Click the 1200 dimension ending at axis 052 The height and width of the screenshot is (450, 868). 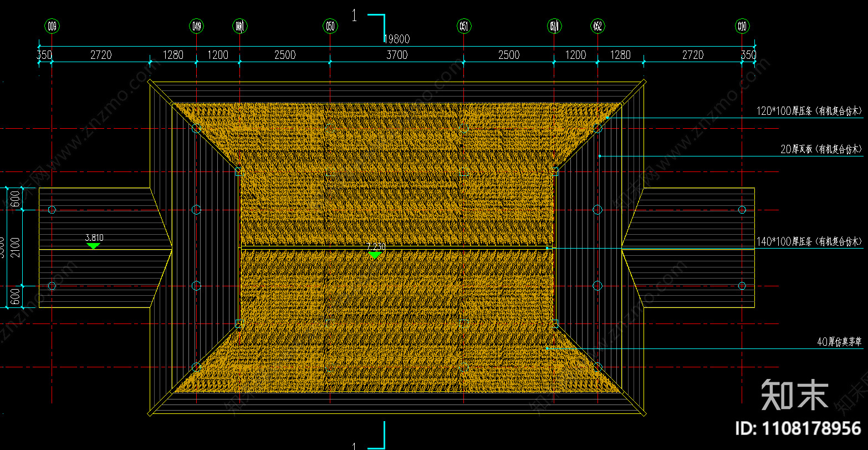576,55
